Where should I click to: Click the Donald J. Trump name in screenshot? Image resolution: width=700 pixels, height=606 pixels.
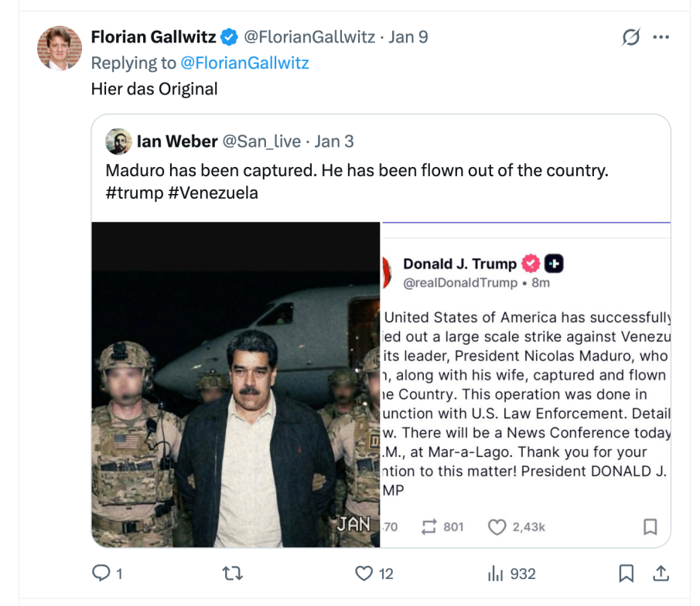point(459,264)
